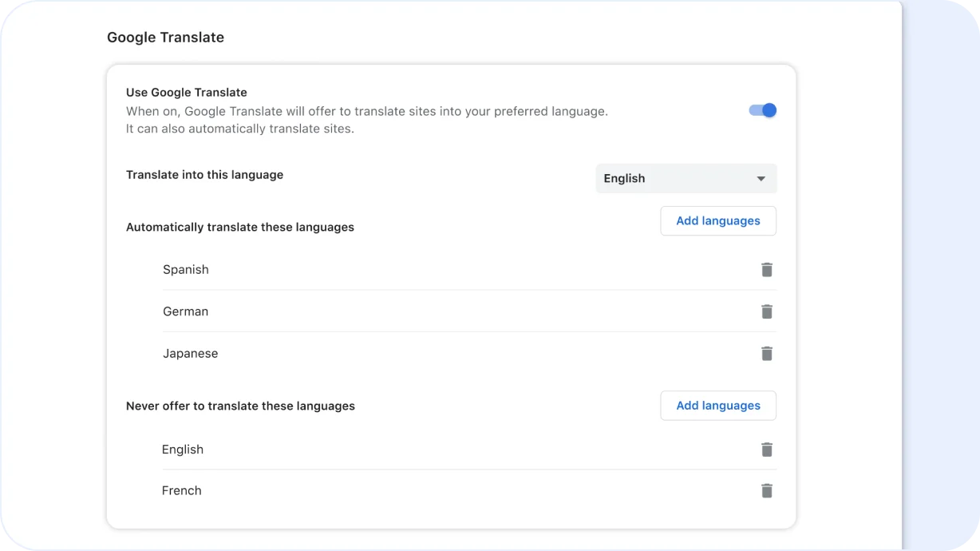Click the Automatically translate these languages label
Image resolution: width=980 pixels, height=551 pixels.
coord(240,227)
